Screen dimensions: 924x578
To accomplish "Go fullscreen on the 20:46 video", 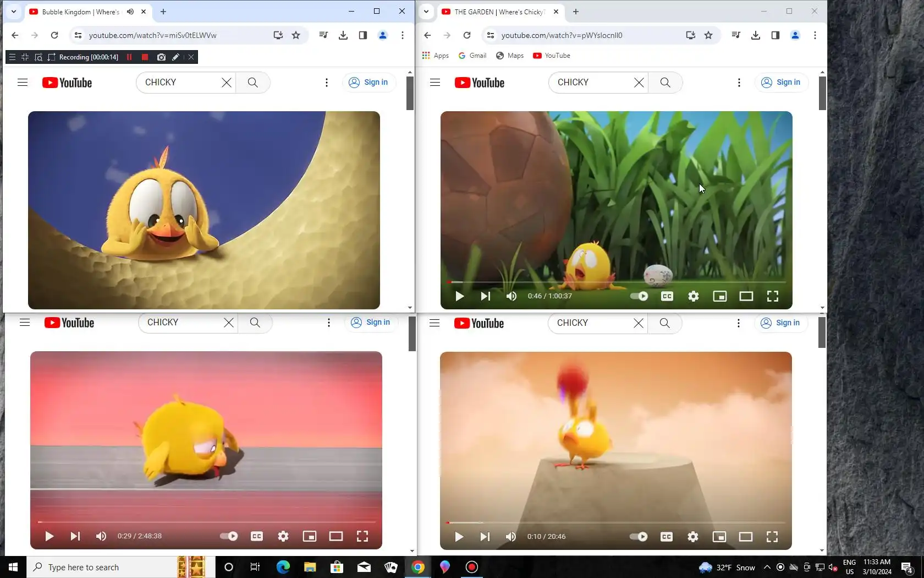I will [x=772, y=537].
